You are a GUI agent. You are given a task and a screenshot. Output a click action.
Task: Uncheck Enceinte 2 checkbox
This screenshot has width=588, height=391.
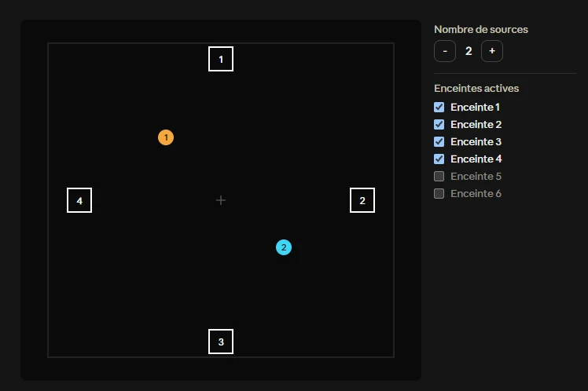[x=439, y=124]
